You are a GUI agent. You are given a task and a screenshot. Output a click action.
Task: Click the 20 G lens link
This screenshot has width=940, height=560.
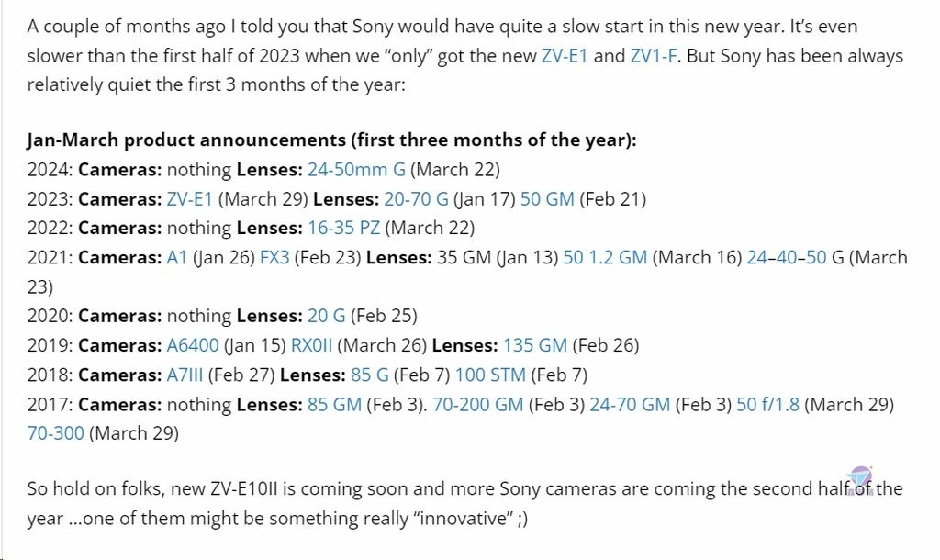pyautogui.click(x=326, y=316)
